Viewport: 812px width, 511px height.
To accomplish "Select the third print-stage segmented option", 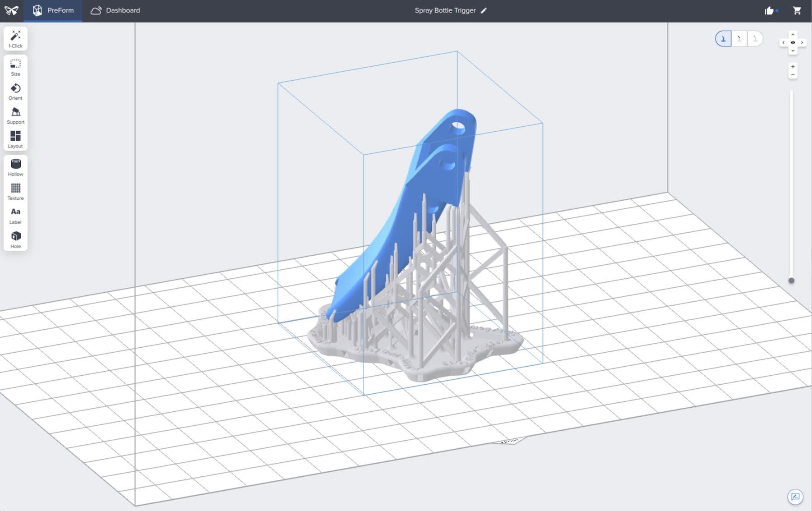I will coord(756,39).
